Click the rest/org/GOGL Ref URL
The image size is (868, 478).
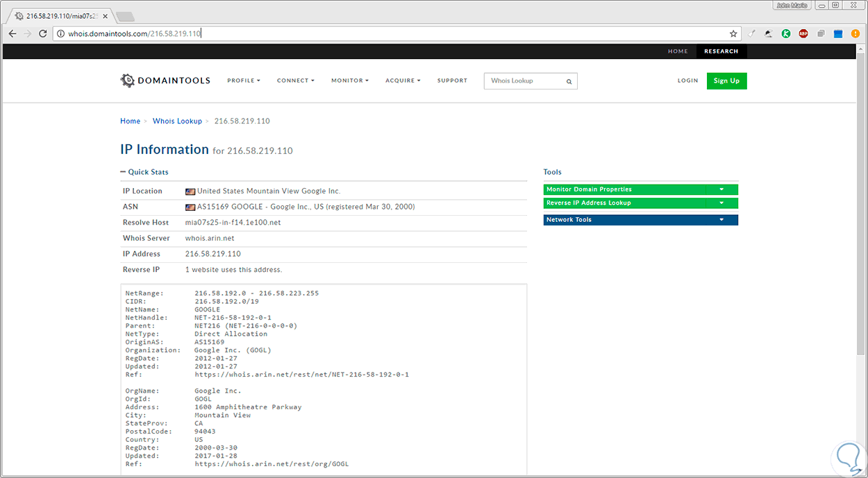(x=272, y=464)
